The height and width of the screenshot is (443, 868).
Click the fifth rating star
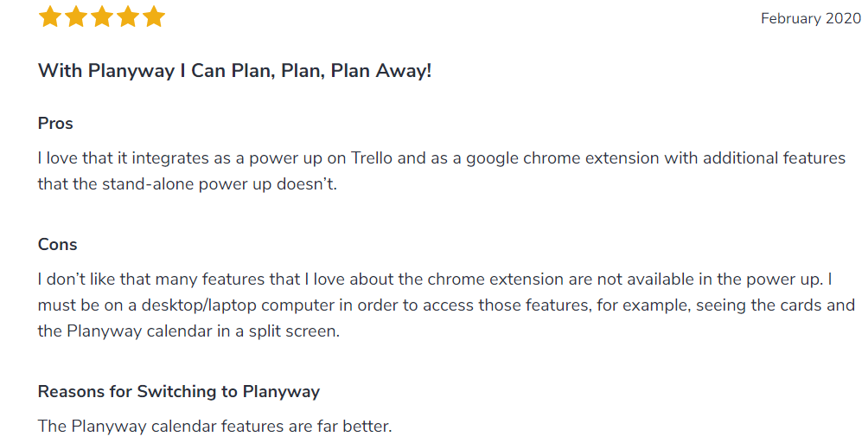click(154, 17)
